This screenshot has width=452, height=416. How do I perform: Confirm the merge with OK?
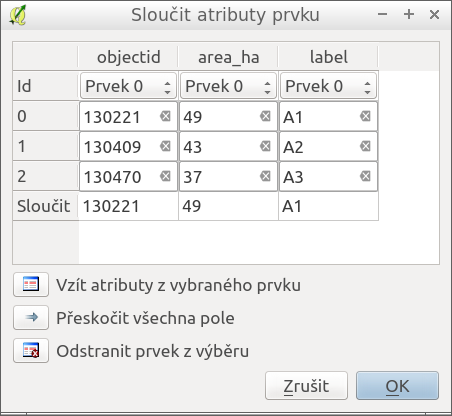point(397,386)
